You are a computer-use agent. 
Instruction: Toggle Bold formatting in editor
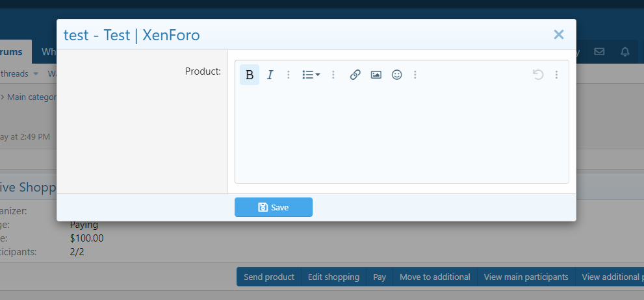(x=250, y=75)
